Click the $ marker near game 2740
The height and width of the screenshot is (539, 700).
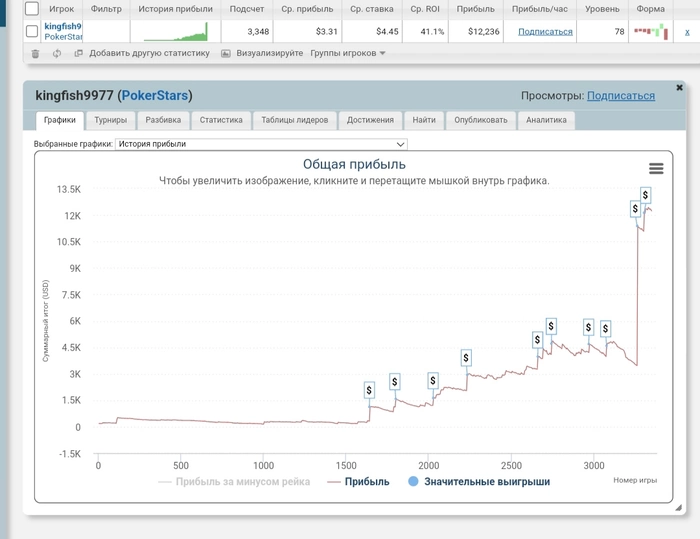coord(551,326)
